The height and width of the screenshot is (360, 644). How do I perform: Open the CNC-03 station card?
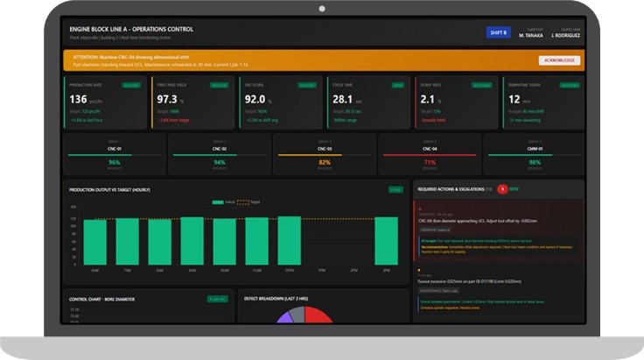(x=324, y=152)
